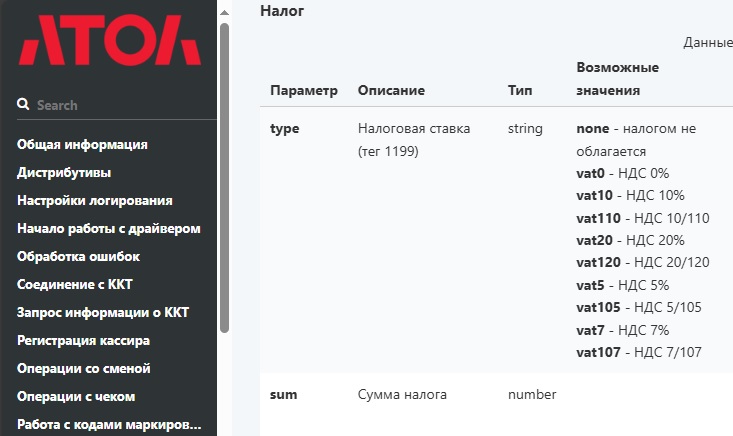Click the Налог section heading
Image resolution: width=733 pixels, height=436 pixels.
282,11
